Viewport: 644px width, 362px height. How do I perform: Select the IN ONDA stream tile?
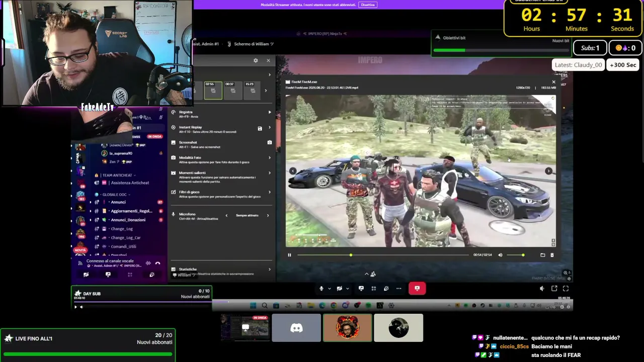click(245, 328)
